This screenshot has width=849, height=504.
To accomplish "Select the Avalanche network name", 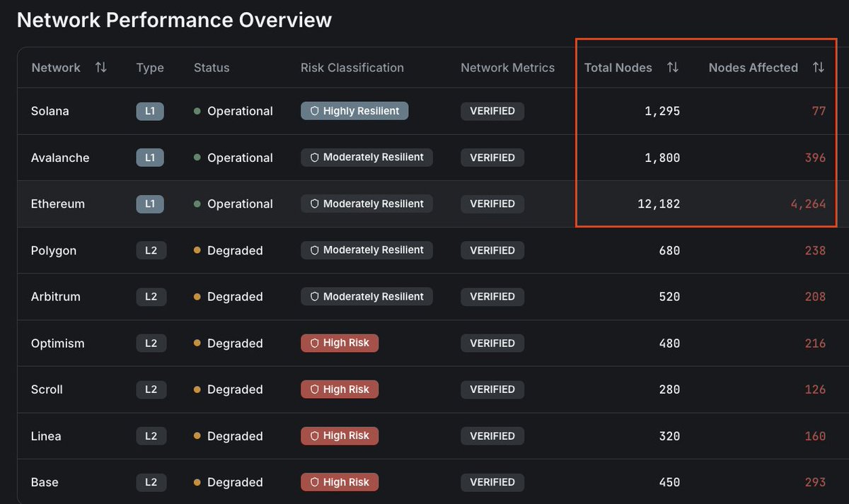I will point(60,158).
